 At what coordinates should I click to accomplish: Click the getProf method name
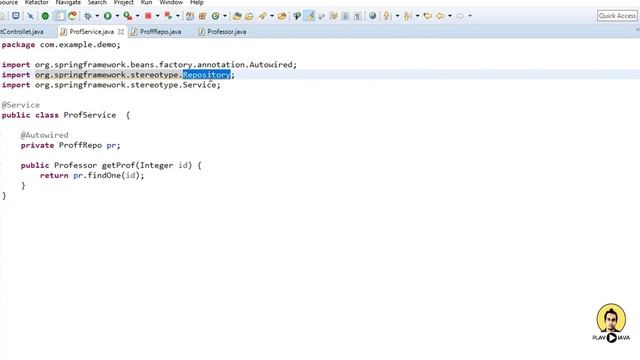click(x=118, y=165)
